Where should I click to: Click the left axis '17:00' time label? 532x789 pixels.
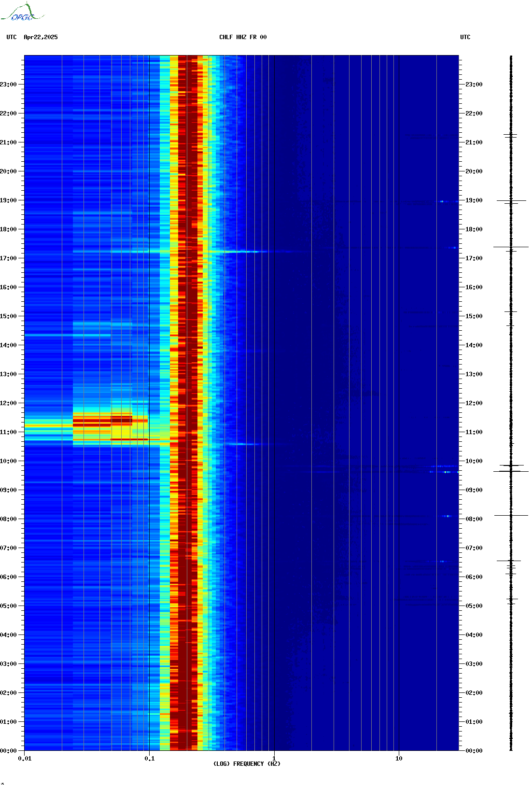pyautogui.click(x=8, y=258)
